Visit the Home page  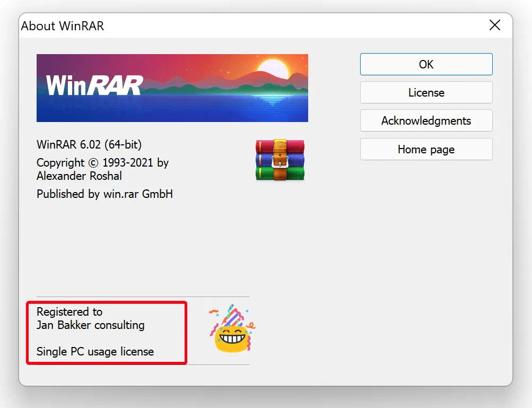[426, 149]
